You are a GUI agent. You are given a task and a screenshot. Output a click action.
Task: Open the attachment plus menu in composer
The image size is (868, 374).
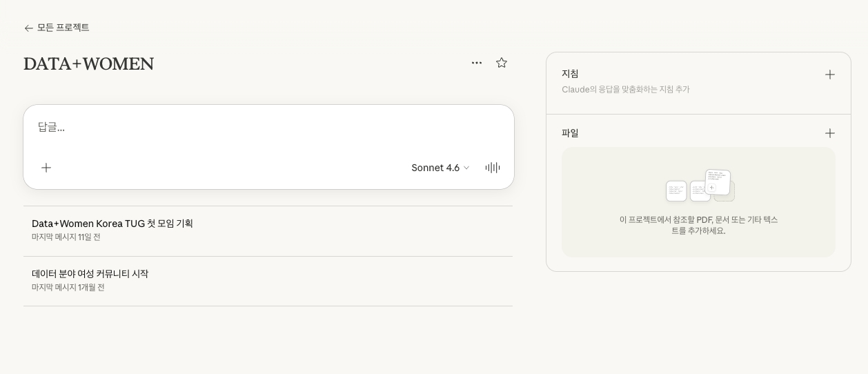tap(46, 168)
